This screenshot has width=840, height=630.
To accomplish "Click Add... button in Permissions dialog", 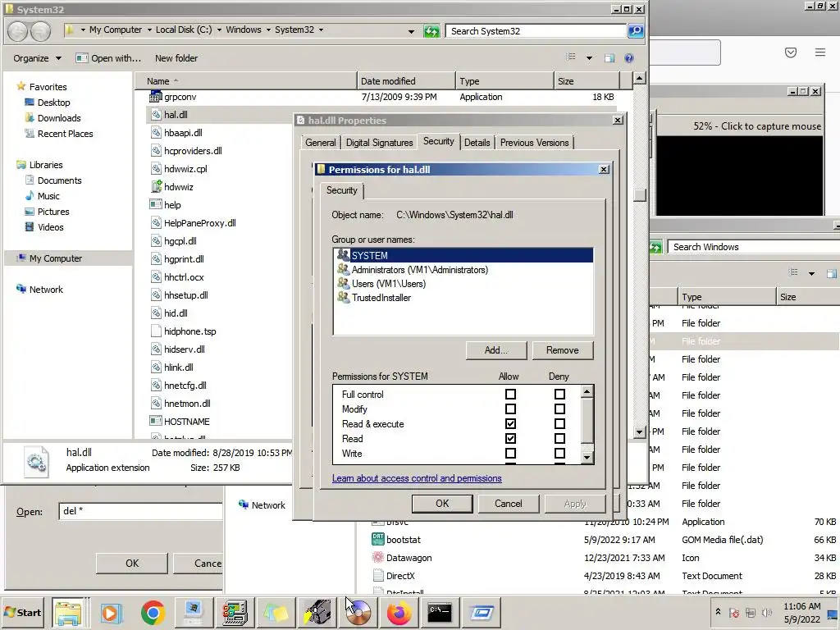I will [496, 349].
